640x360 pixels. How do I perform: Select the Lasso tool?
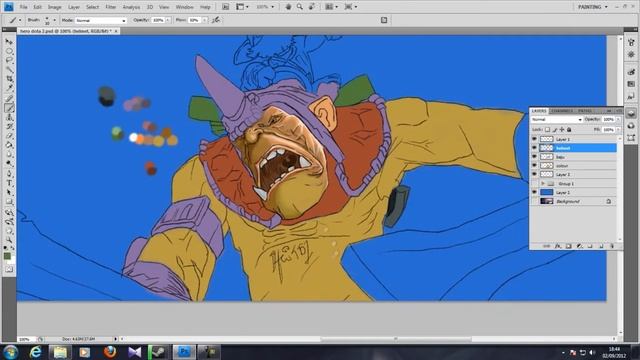[9, 60]
